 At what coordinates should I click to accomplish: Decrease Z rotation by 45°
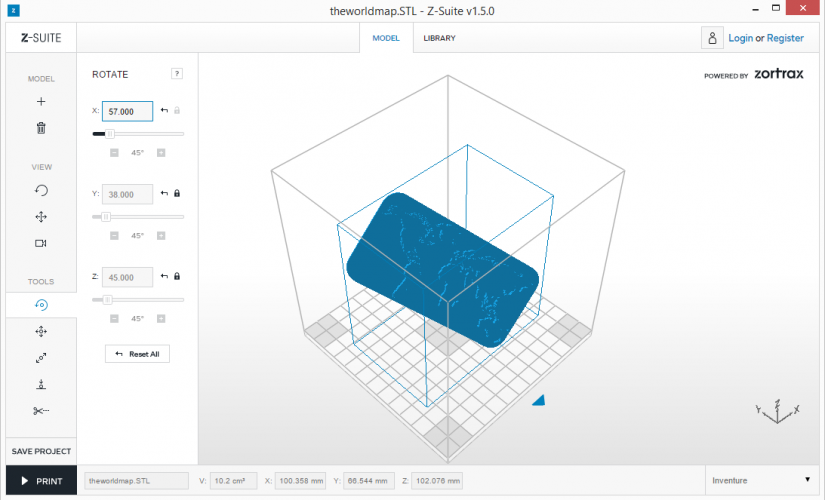pos(114,318)
